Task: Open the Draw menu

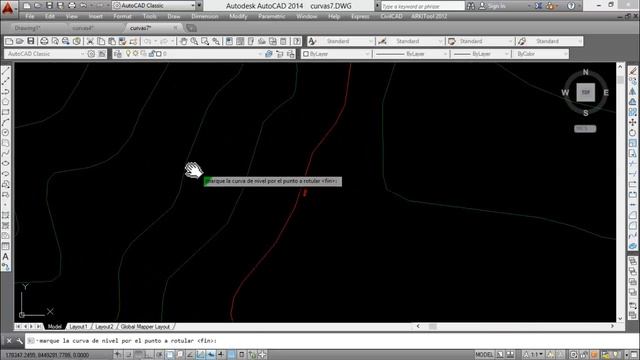Action: (173, 16)
